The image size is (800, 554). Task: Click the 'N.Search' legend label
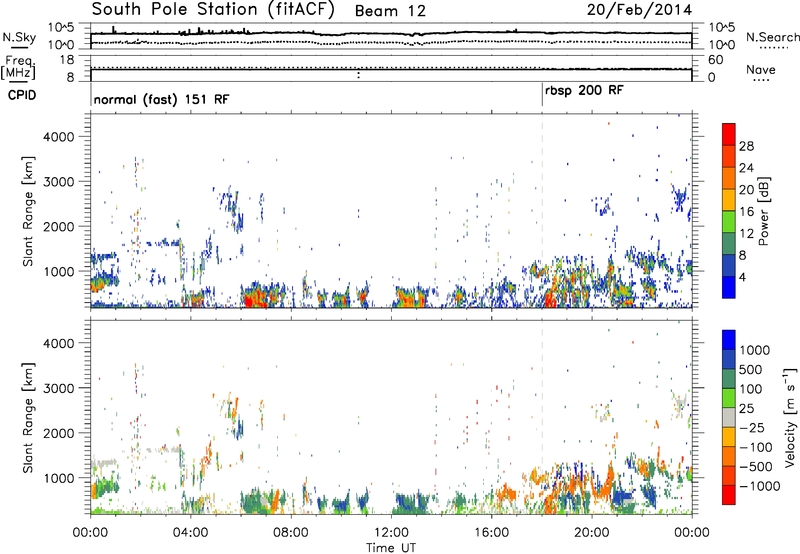tap(772, 37)
